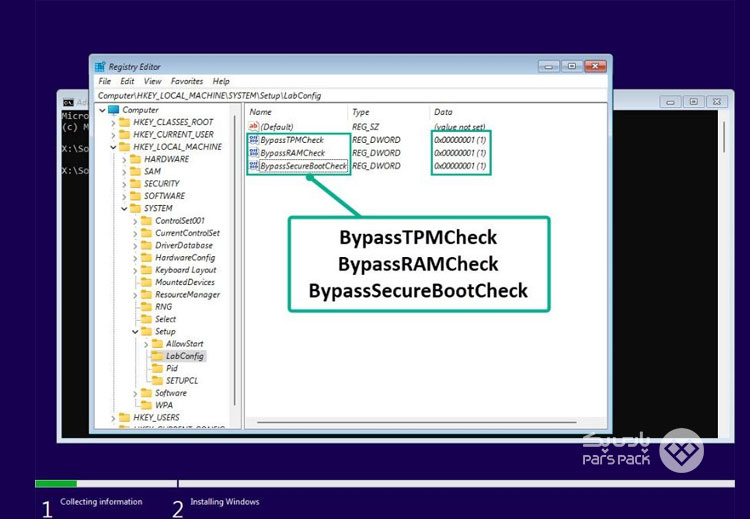Collapse the Computer tree node
This screenshot has width=750, height=519.
102,110
